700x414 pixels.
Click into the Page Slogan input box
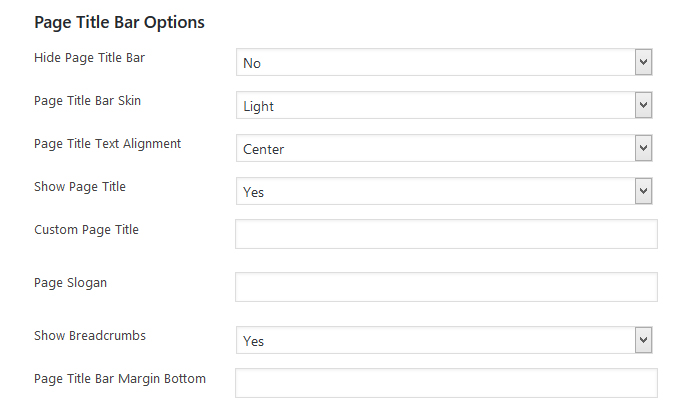pyautogui.click(x=446, y=287)
